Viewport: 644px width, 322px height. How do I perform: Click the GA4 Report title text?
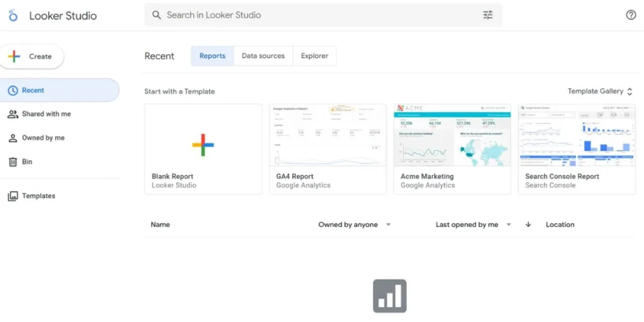(x=295, y=176)
